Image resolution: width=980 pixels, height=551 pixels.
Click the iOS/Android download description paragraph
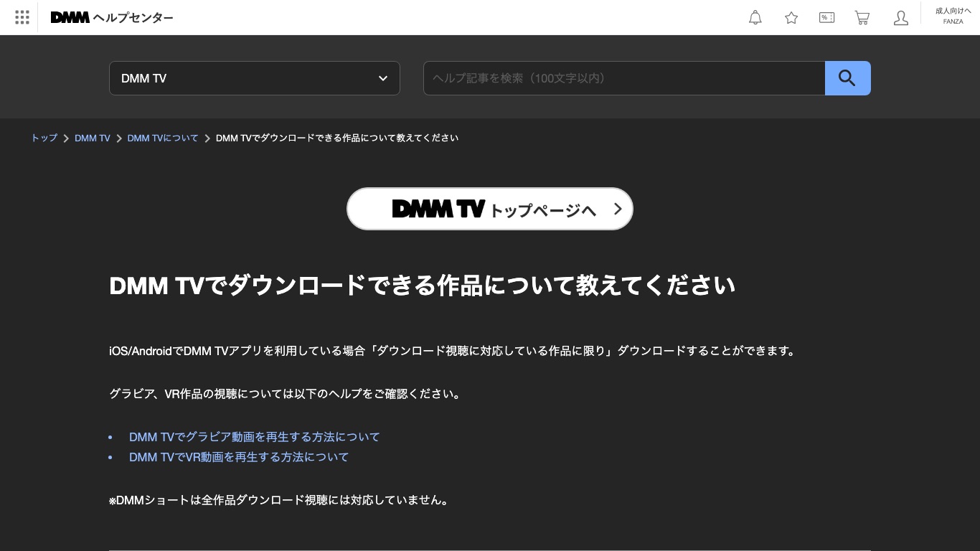click(453, 351)
